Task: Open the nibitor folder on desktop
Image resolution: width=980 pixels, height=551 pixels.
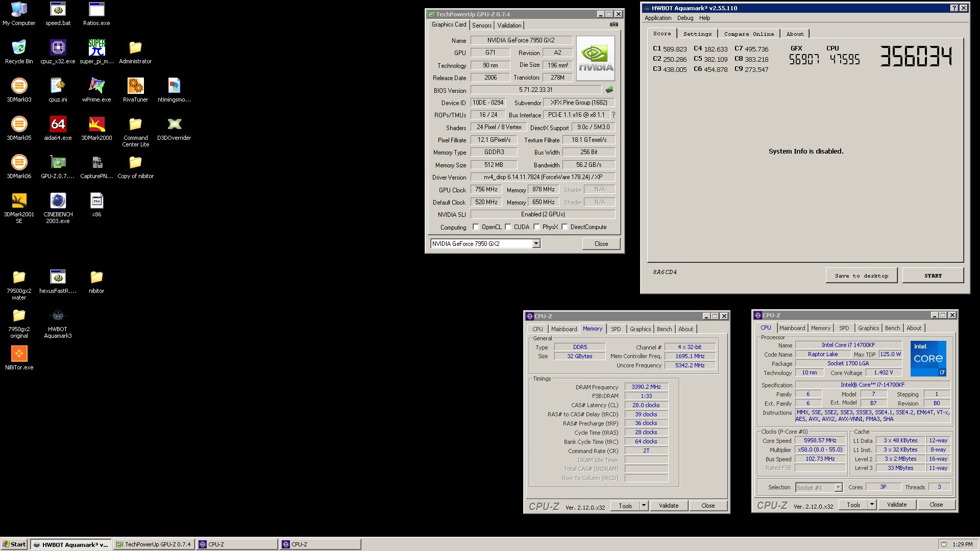Action: 96,282
